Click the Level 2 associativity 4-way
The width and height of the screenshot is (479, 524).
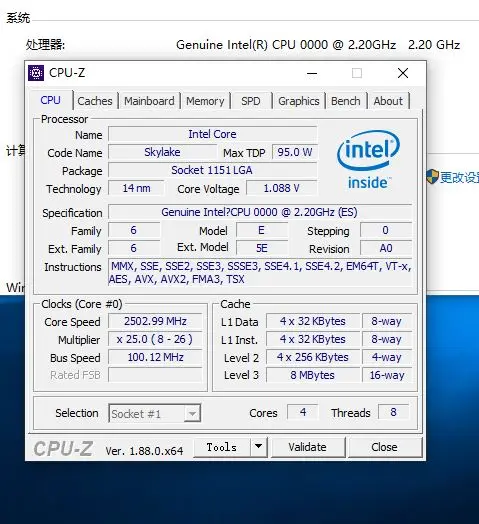coord(387,358)
